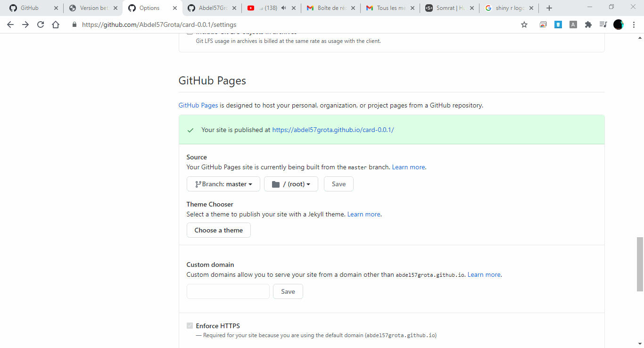
Task: Click the 'GitHub Pages' section heading
Action: pos(212,81)
